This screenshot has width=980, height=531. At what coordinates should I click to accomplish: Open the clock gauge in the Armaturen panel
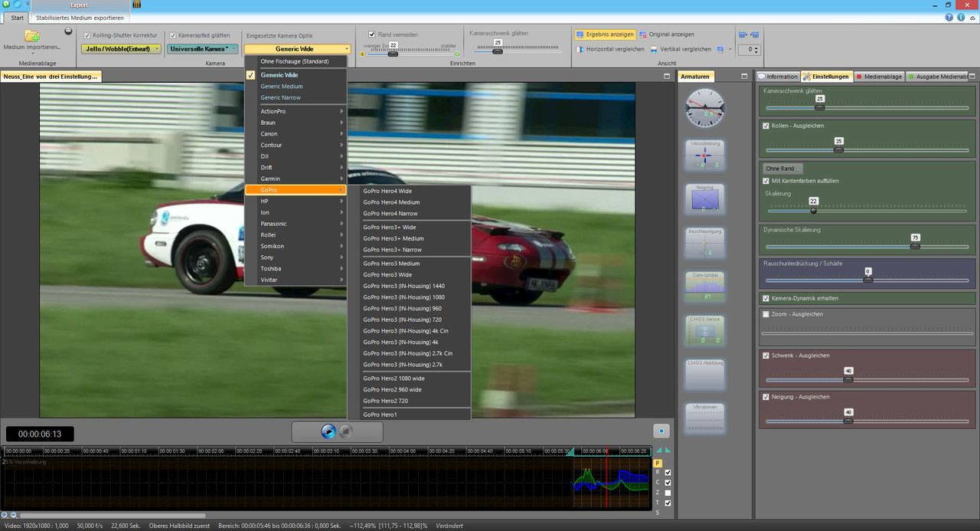704,107
